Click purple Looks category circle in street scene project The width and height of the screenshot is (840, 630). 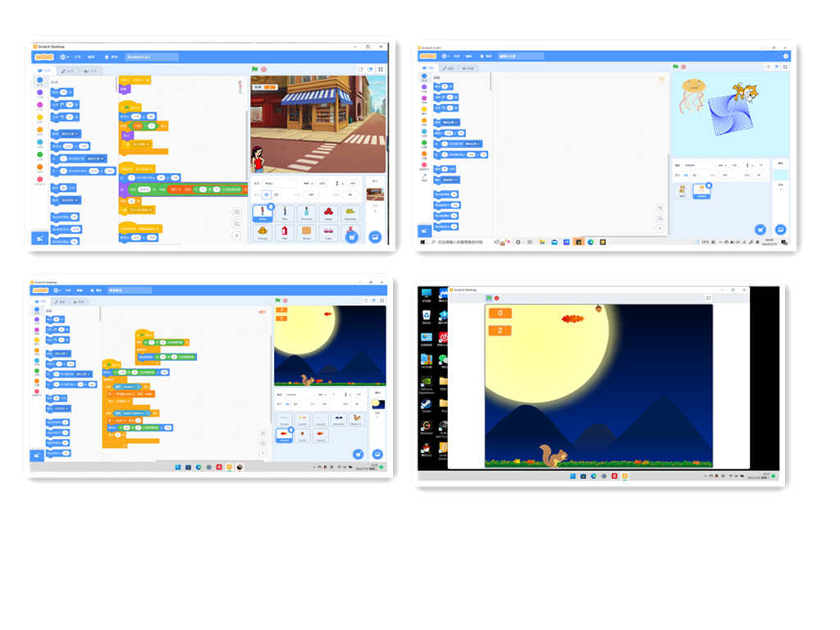coord(39,93)
